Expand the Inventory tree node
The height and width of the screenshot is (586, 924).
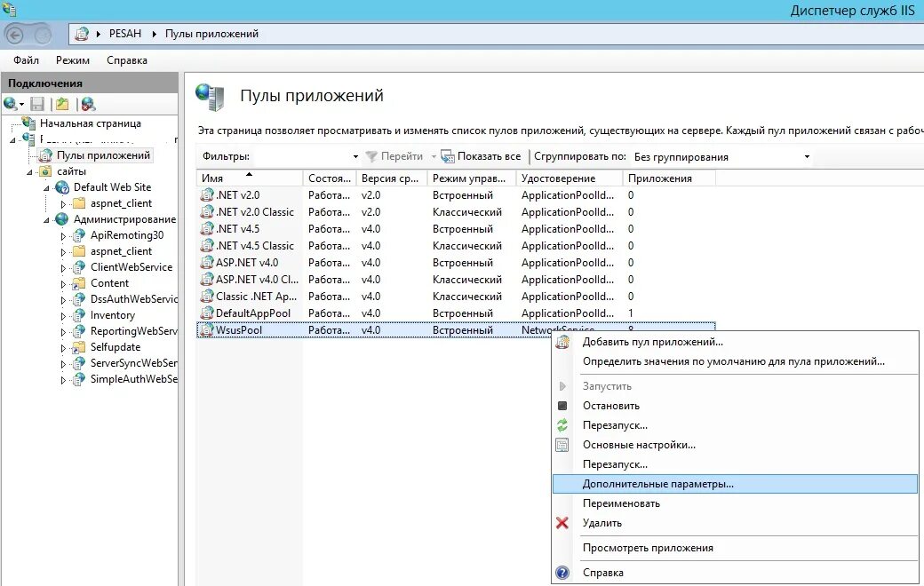click(63, 316)
